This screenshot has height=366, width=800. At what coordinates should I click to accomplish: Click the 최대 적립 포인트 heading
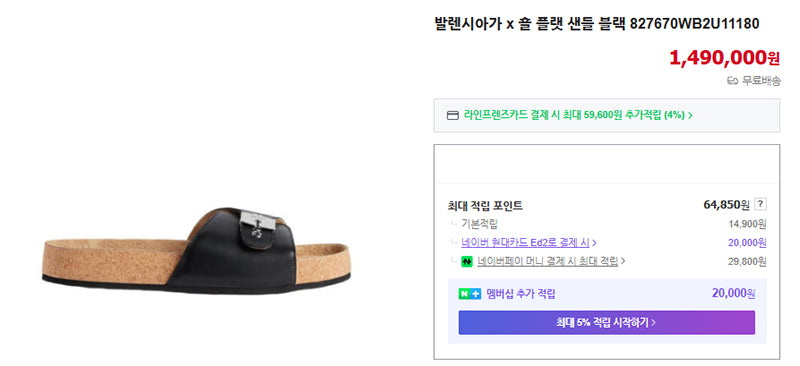(x=485, y=206)
